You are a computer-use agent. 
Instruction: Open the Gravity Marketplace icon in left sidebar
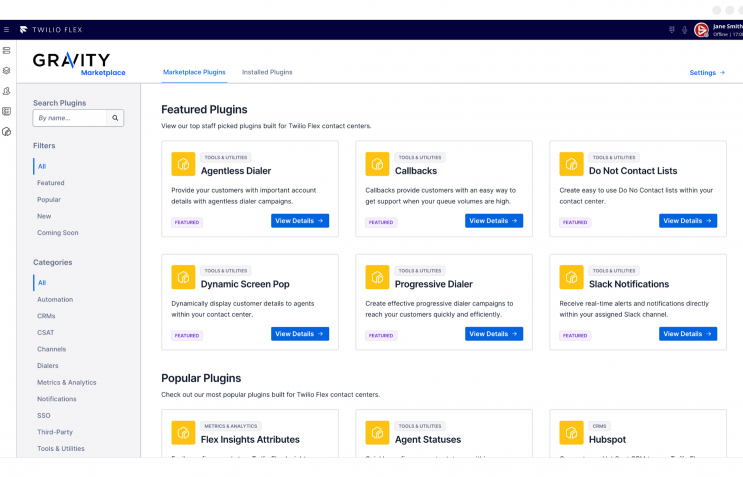(7, 132)
